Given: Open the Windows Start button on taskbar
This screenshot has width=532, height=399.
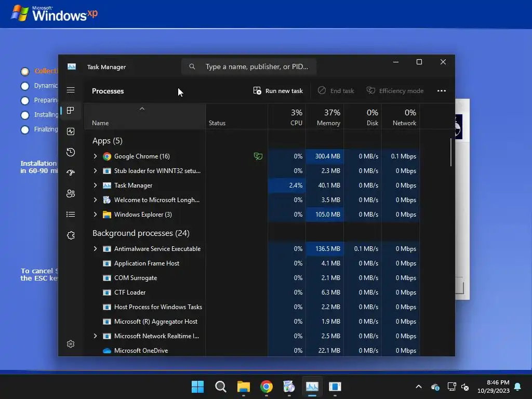Looking at the screenshot, I should click(198, 387).
